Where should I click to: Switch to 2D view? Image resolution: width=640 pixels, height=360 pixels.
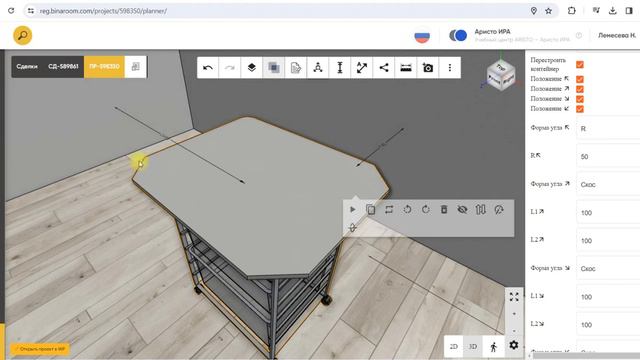click(x=453, y=347)
